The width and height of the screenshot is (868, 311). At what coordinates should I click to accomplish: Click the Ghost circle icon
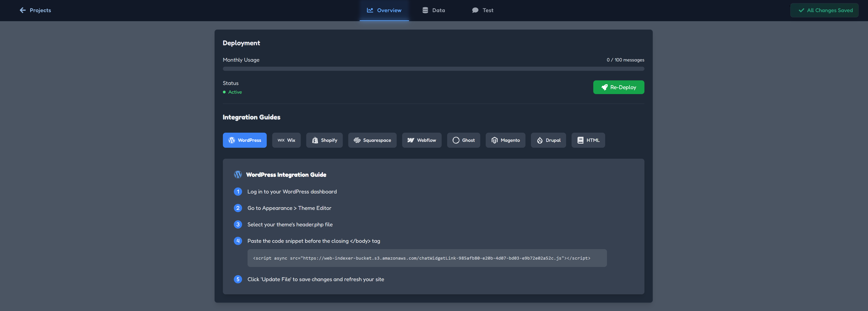[x=456, y=140]
